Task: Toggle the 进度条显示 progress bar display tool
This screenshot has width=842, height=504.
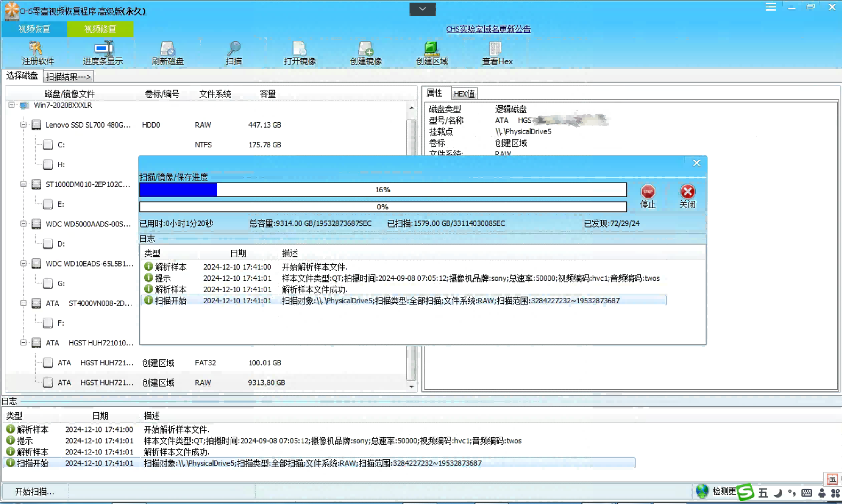Action: coord(103,49)
